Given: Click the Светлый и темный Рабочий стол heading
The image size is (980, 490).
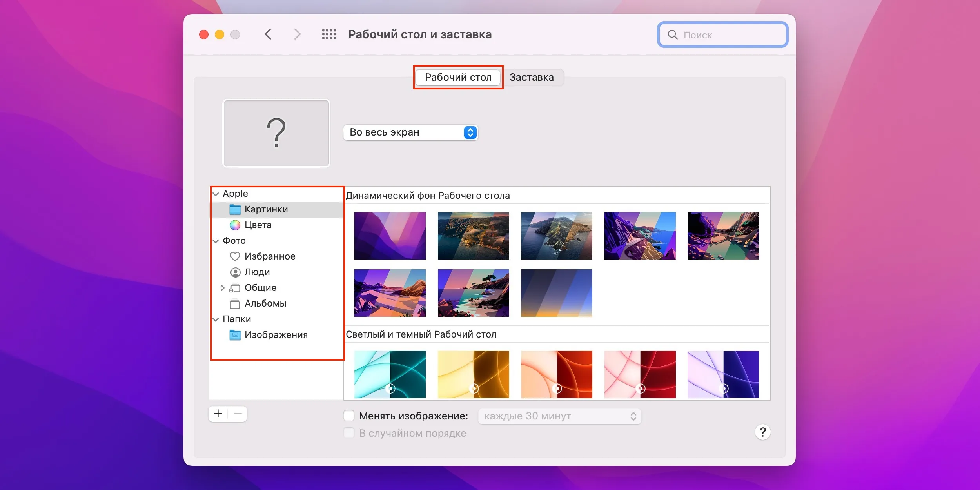Looking at the screenshot, I should (x=421, y=334).
